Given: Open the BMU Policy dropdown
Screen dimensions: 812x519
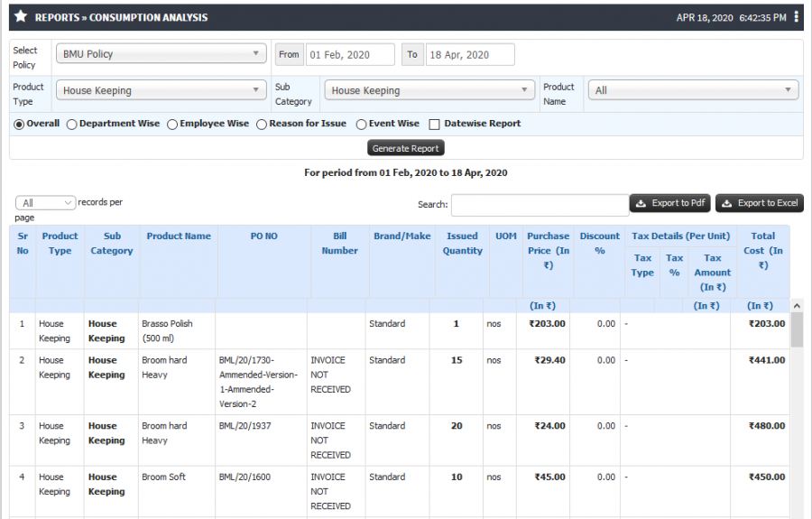Looking at the screenshot, I should pyautogui.click(x=161, y=53).
